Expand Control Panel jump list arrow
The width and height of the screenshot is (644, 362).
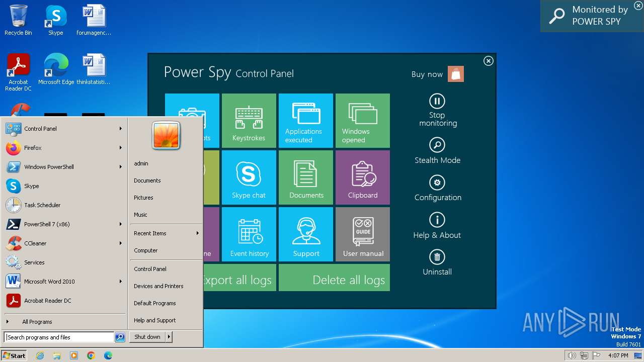[x=121, y=129]
